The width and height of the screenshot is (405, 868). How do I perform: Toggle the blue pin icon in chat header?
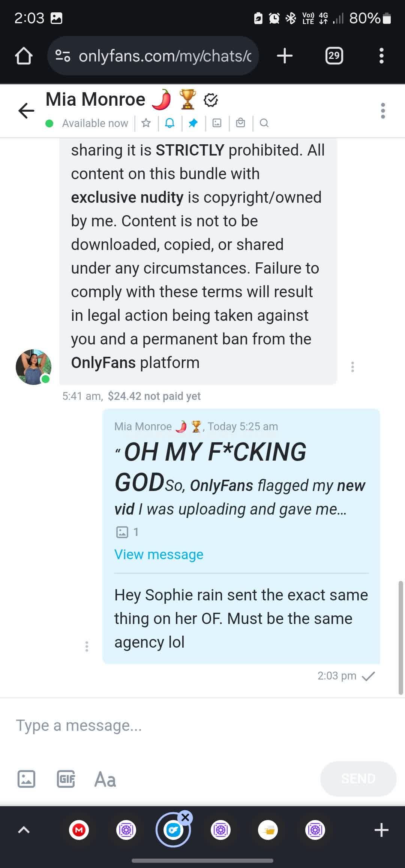click(x=193, y=123)
